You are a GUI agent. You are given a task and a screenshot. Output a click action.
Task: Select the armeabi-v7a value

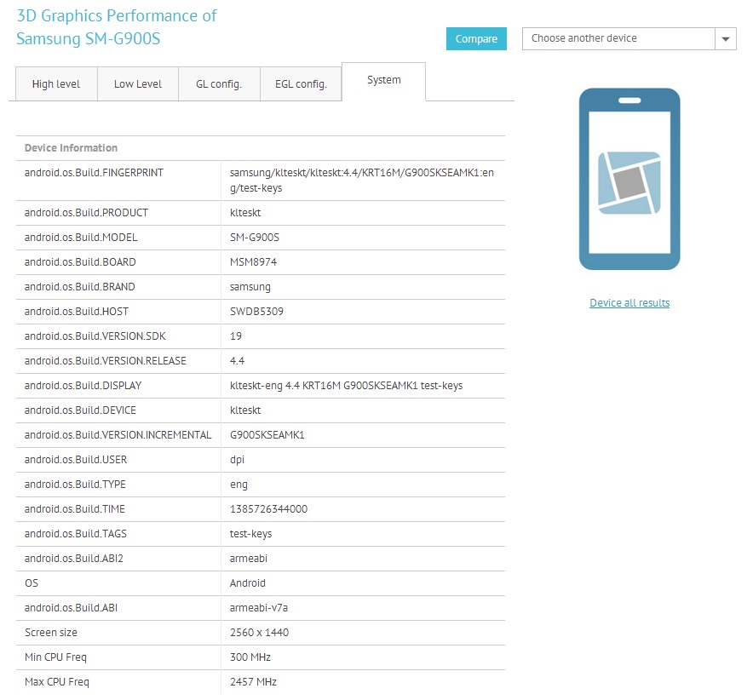259,608
